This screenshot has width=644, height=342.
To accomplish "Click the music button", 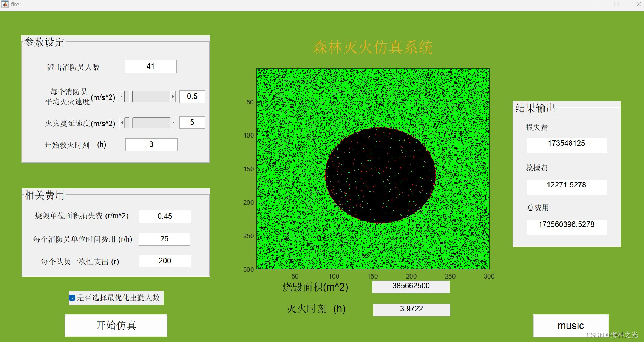I will click(x=571, y=326).
